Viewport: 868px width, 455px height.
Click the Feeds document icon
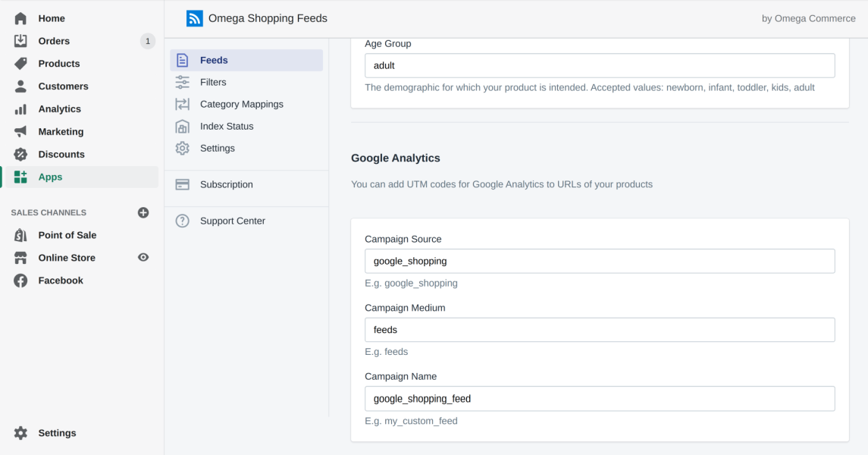[182, 61]
